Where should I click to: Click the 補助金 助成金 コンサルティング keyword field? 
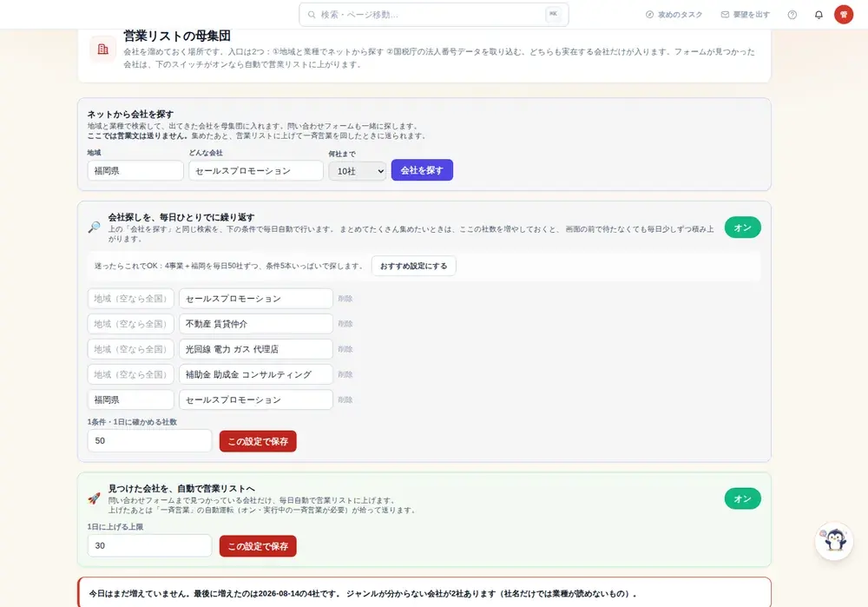[x=256, y=374]
